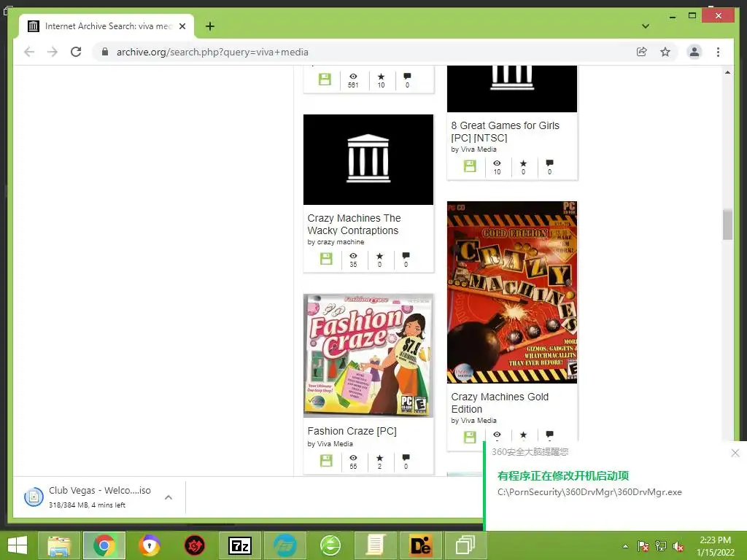Open the Windows Start button
The width and height of the screenshot is (747, 560).
pyautogui.click(x=18, y=545)
